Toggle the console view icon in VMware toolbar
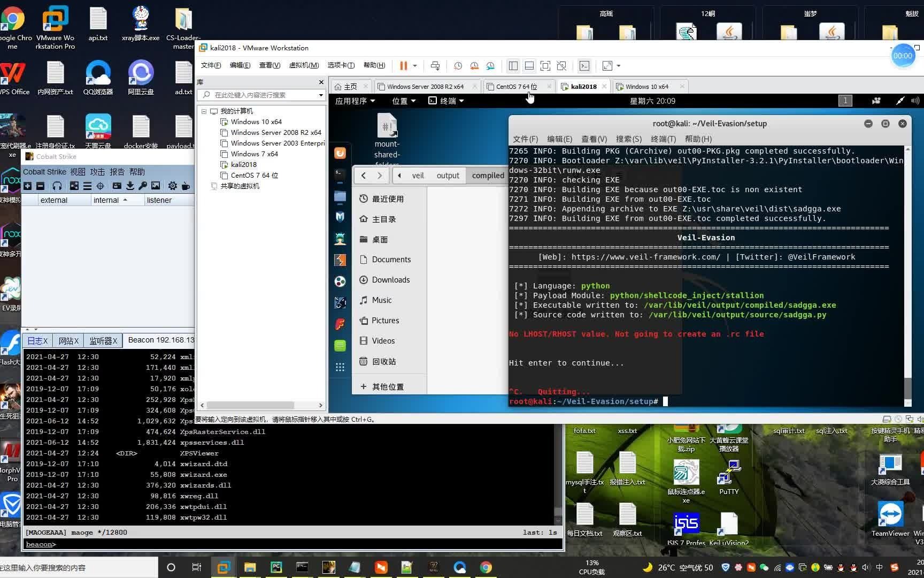 (584, 66)
